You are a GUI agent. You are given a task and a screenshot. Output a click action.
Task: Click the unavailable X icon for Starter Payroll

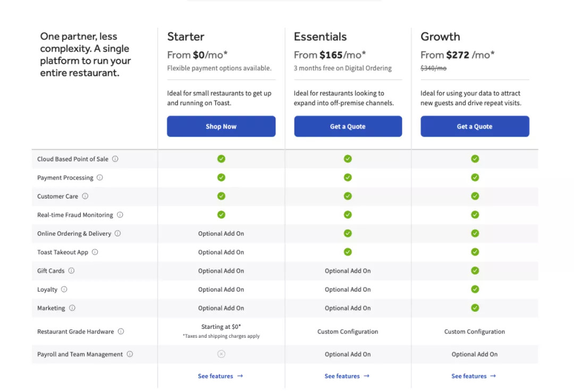click(221, 354)
